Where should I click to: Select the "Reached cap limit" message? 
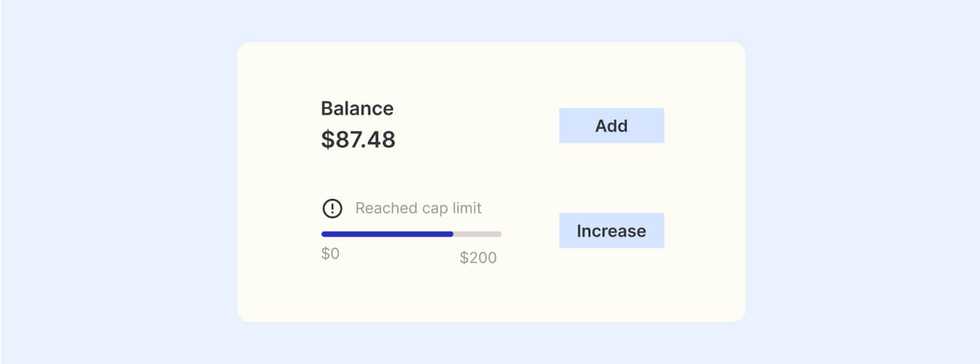click(x=418, y=209)
